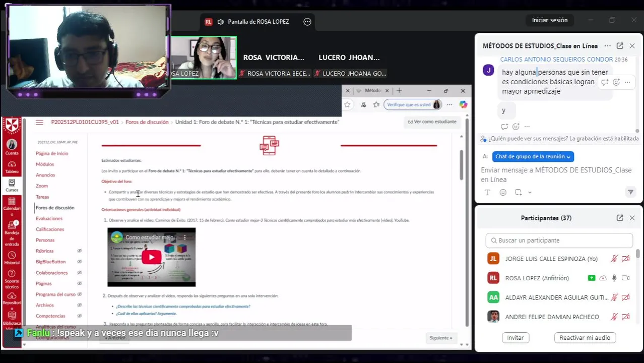Click the share audio speaker icon
Image resolution: width=644 pixels, height=363 pixels.
click(x=221, y=22)
